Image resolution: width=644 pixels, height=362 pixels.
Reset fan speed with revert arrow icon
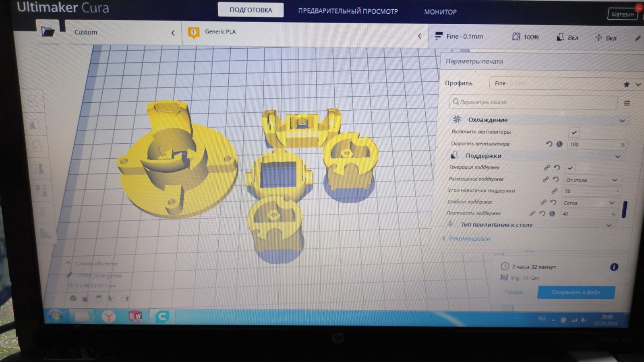(x=549, y=144)
